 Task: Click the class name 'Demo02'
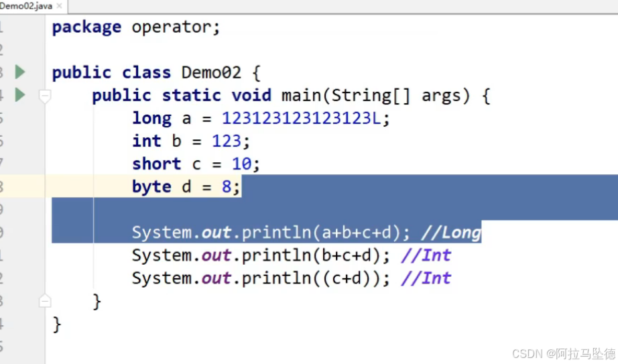coord(211,72)
